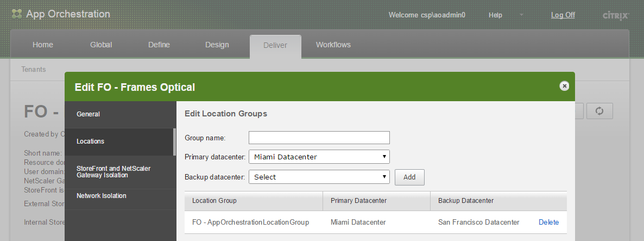Image resolution: width=644 pixels, height=241 pixels.
Task: Delete the FO - AppOrchestrationLocationGroup row
Action: 548,222
